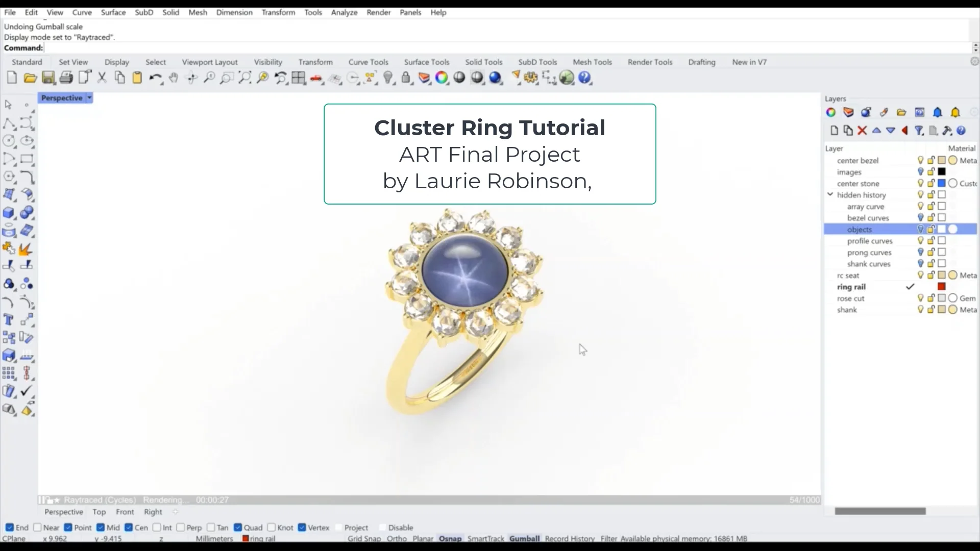Image resolution: width=980 pixels, height=551 pixels.
Task: Select the Save tool in the toolbar
Action: tap(48, 78)
